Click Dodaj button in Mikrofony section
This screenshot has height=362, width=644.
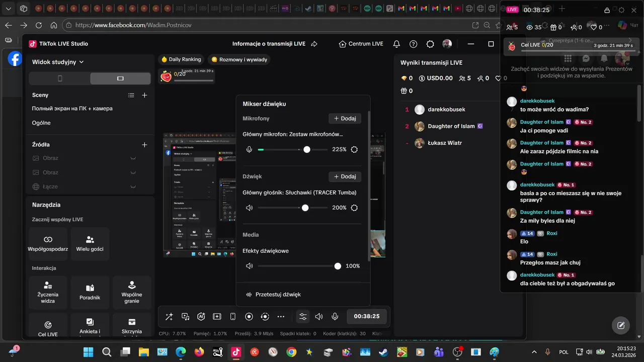345,118
